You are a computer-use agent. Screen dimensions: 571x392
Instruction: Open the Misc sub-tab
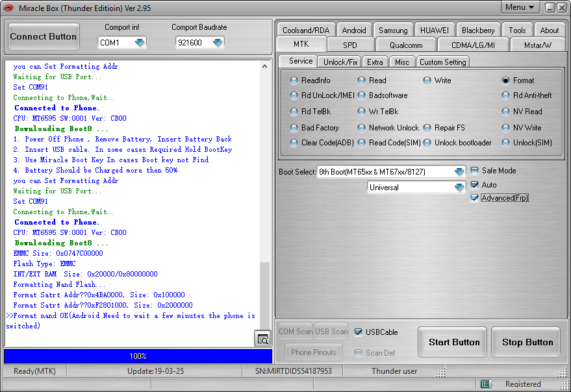pyautogui.click(x=402, y=62)
